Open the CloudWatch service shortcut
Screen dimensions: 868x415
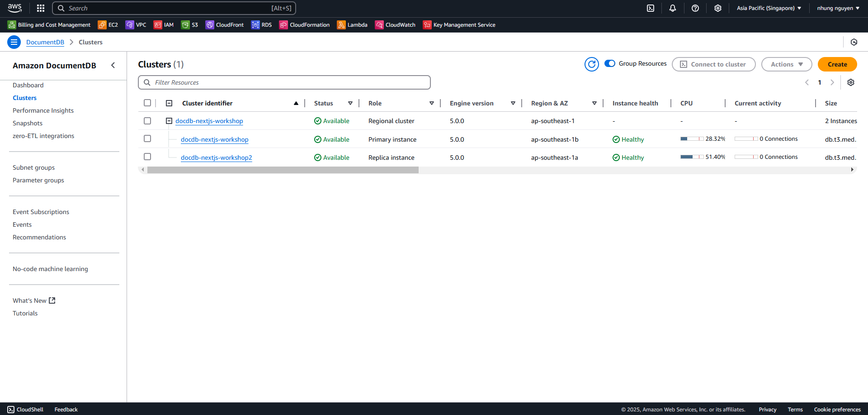(396, 25)
